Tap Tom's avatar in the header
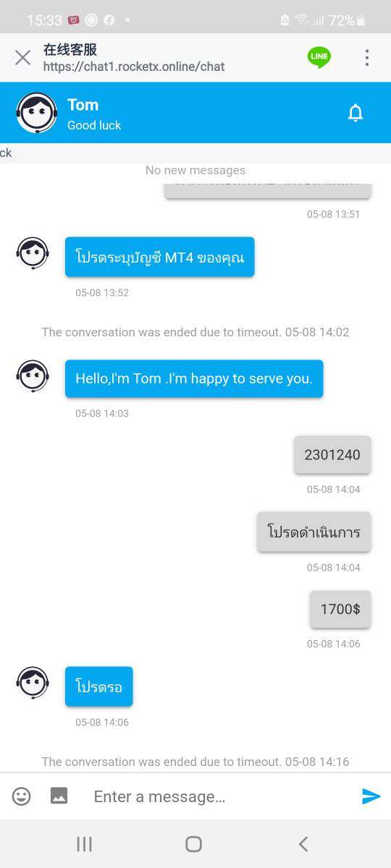Viewport: 391px width, 868px height. (37, 113)
